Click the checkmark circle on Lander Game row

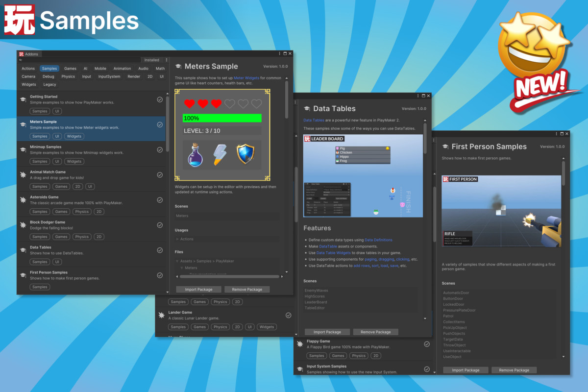tap(289, 315)
